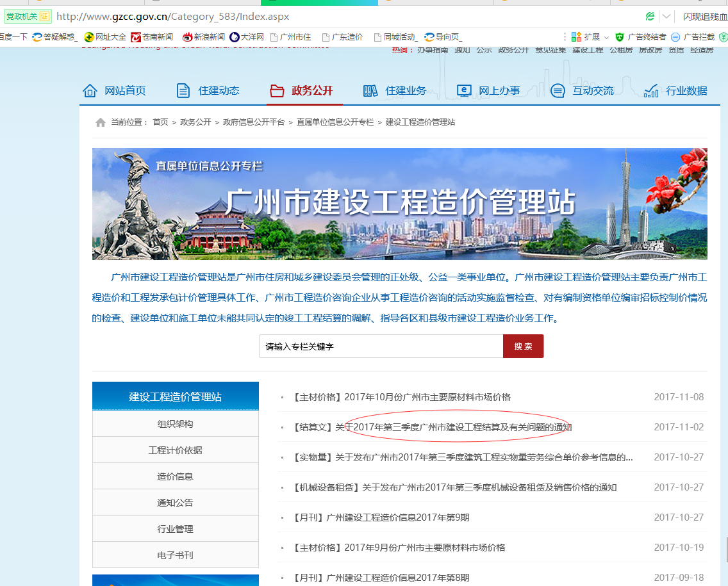Image resolution: width=728 pixels, height=586 pixels.
Task: Open the 网站首页 nav tab
Action: pos(114,90)
